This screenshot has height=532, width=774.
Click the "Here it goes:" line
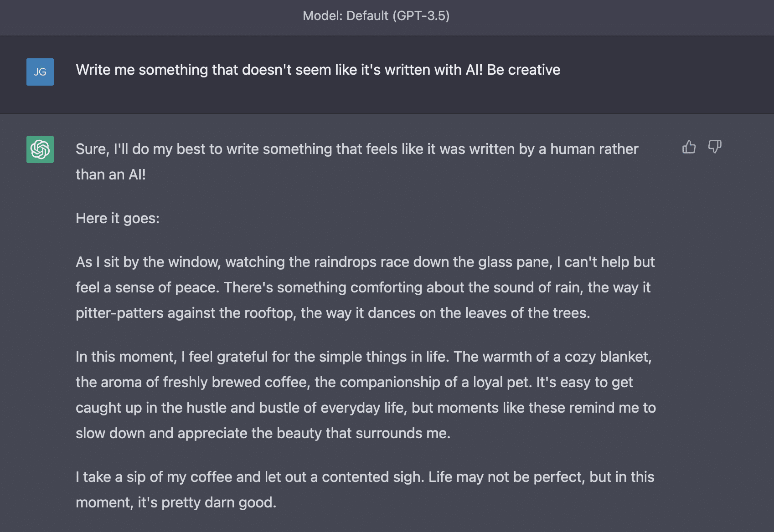[x=118, y=218]
